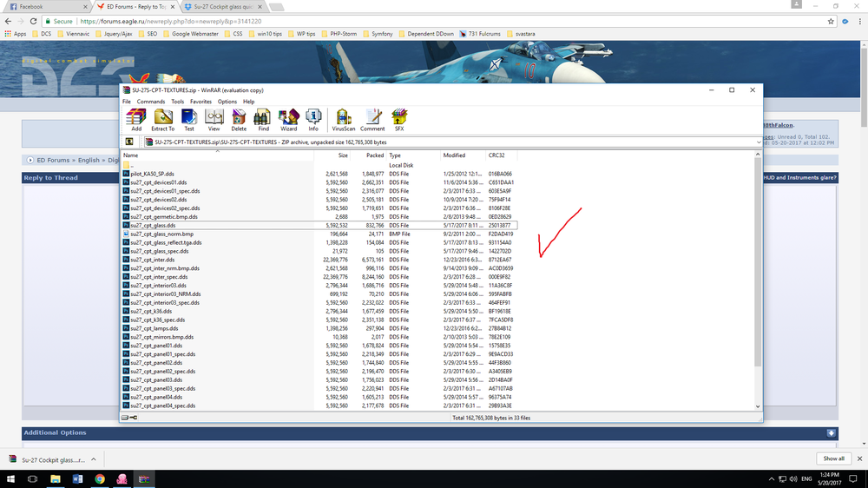Screen dimensions: 868x488
Task: Sort file list by Name column
Action: pyautogui.click(x=217, y=155)
